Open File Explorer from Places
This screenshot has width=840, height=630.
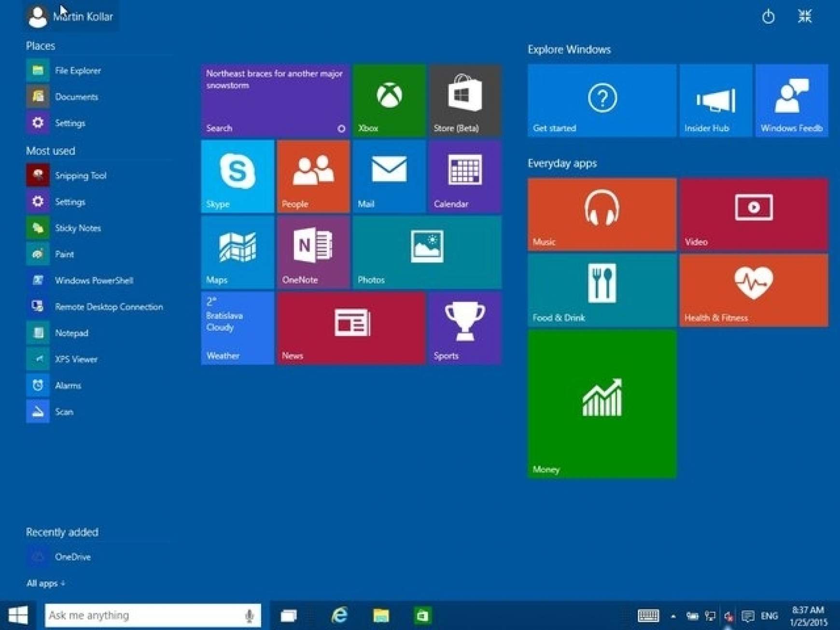(x=99, y=70)
